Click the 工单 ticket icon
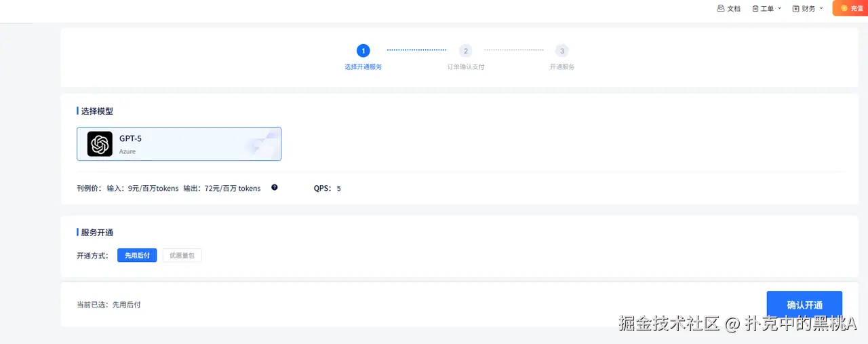Viewport: 868px width, 344px height. click(755, 9)
